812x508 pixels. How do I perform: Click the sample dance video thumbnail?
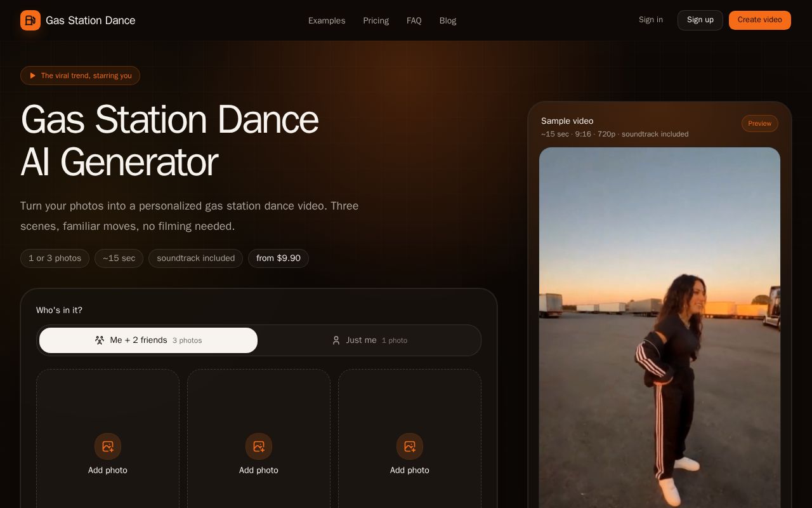[x=660, y=328]
